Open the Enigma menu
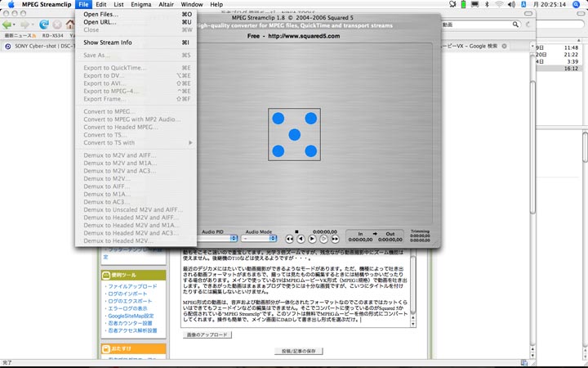 pos(141,5)
